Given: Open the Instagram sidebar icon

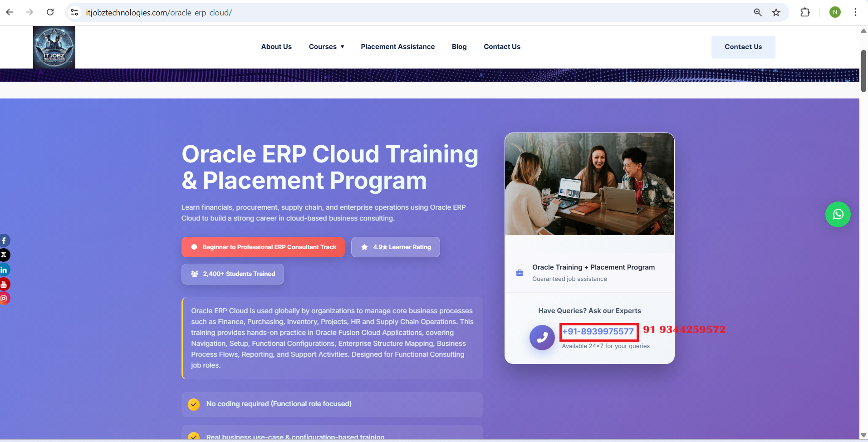Looking at the screenshot, I should click(x=4, y=299).
